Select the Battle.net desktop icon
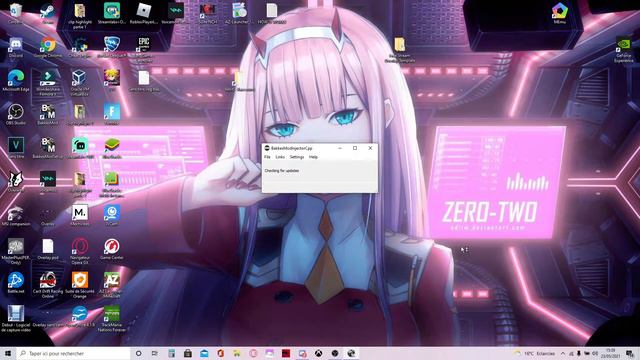 point(16,282)
